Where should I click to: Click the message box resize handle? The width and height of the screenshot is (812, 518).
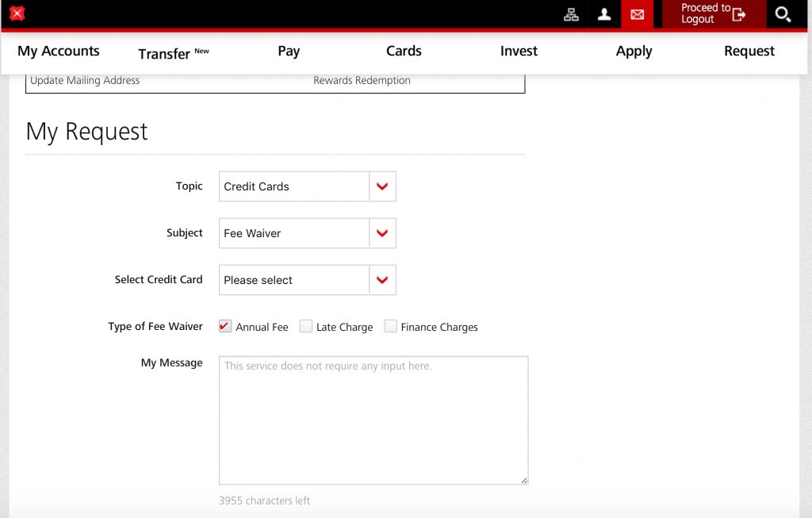524,480
